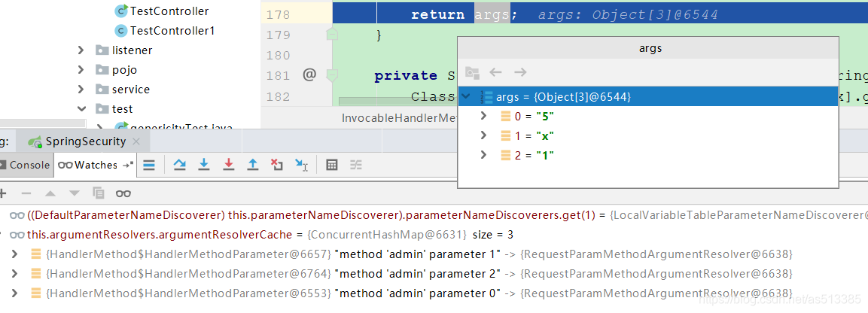
Task: Toggle the show watches glasses icon
Action: click(x=123, y=193)
